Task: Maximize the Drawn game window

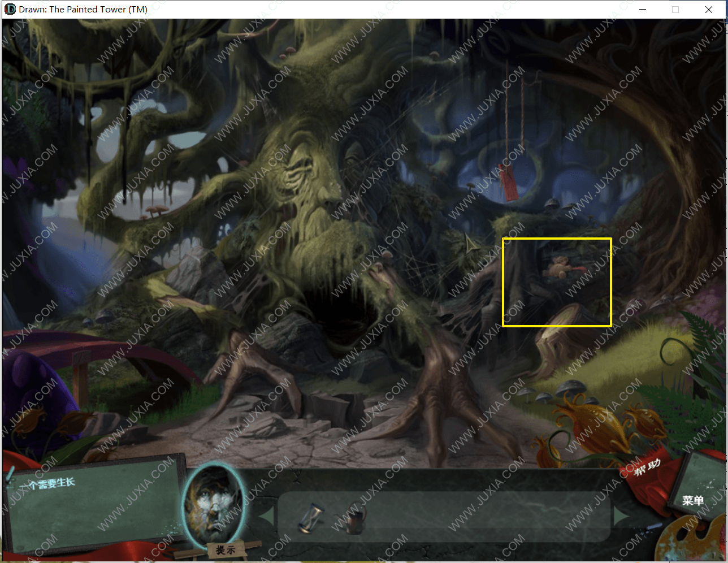Action: pyautogui.click(x=675, y=10)
